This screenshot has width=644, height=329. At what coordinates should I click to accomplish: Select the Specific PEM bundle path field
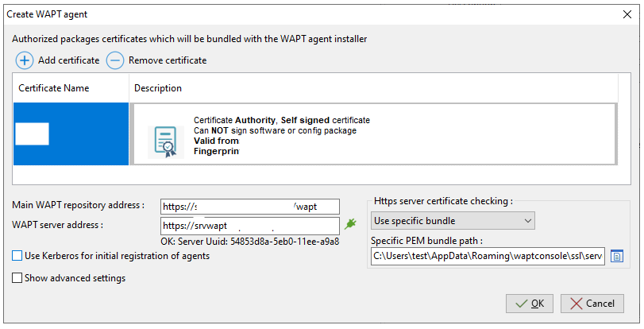click(x=488, y=255)
